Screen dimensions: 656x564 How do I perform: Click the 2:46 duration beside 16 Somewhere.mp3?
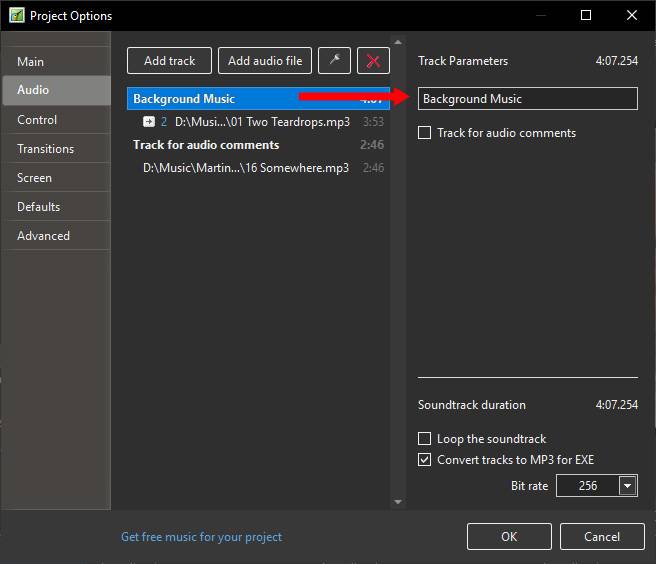[373, 168]
